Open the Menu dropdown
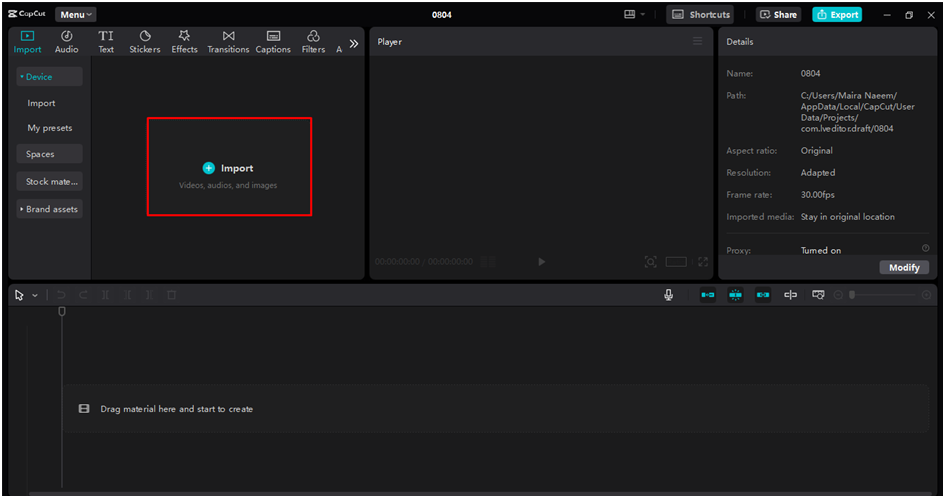The width and height of the screenshot is (945, 498). [x=75, y=14]
